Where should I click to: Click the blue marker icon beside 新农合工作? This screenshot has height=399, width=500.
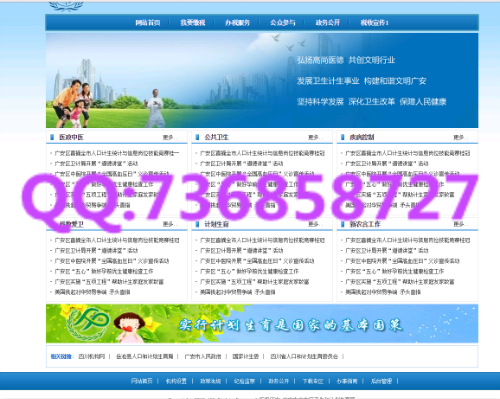point(343,224)
